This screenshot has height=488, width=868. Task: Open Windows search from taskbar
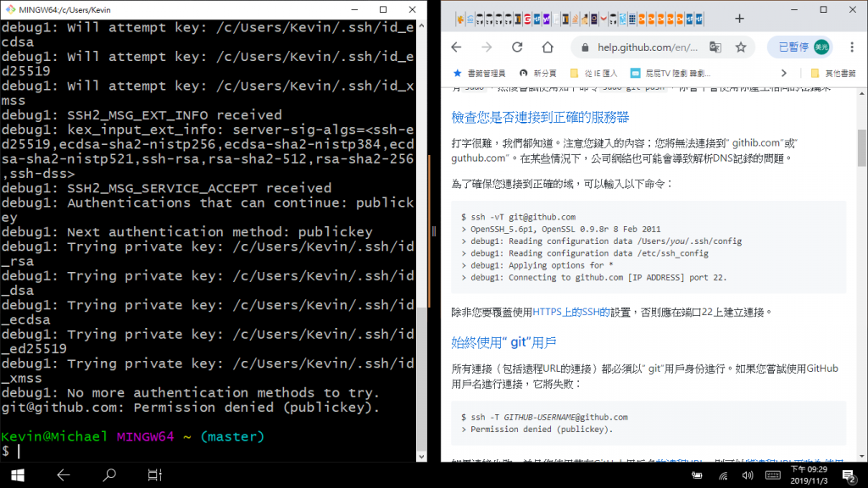(x=109, y=475)
